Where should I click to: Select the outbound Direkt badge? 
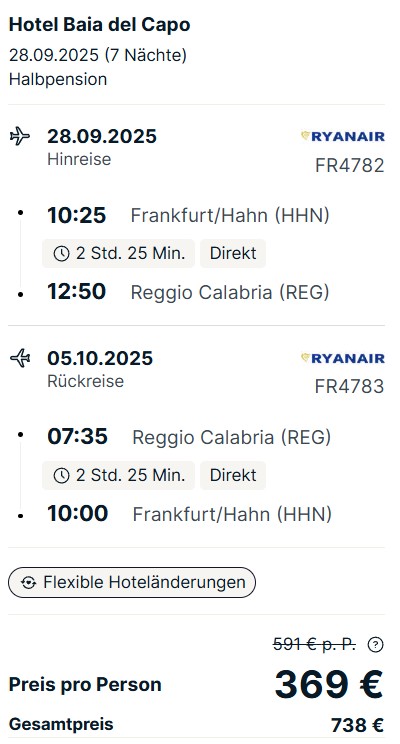[x=233, y=253]
